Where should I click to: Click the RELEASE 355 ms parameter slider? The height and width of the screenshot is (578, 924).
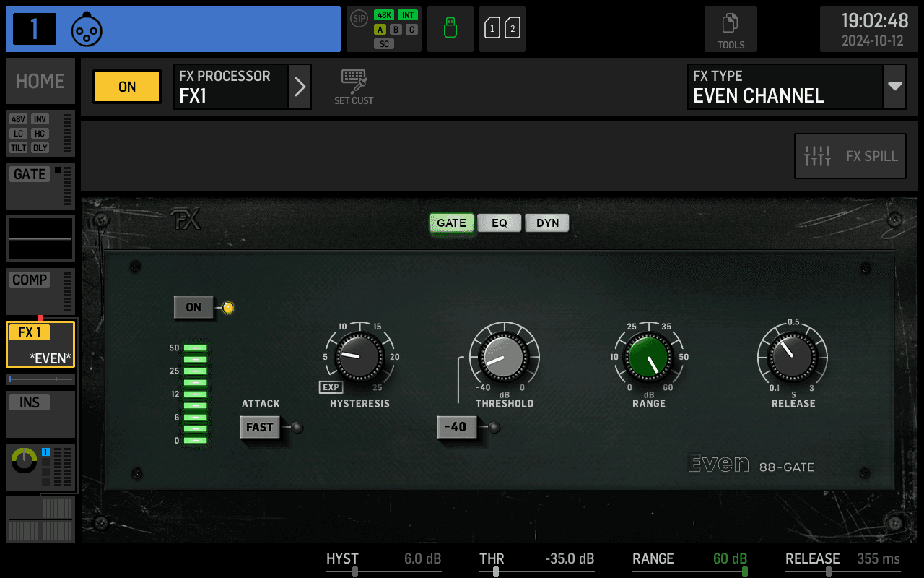tap(843, 564)
